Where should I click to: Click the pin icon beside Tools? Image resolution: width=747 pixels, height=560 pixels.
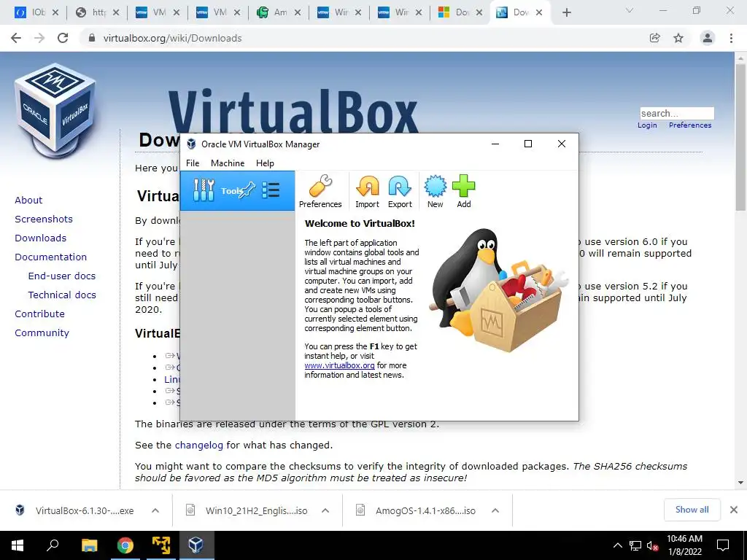247,190
